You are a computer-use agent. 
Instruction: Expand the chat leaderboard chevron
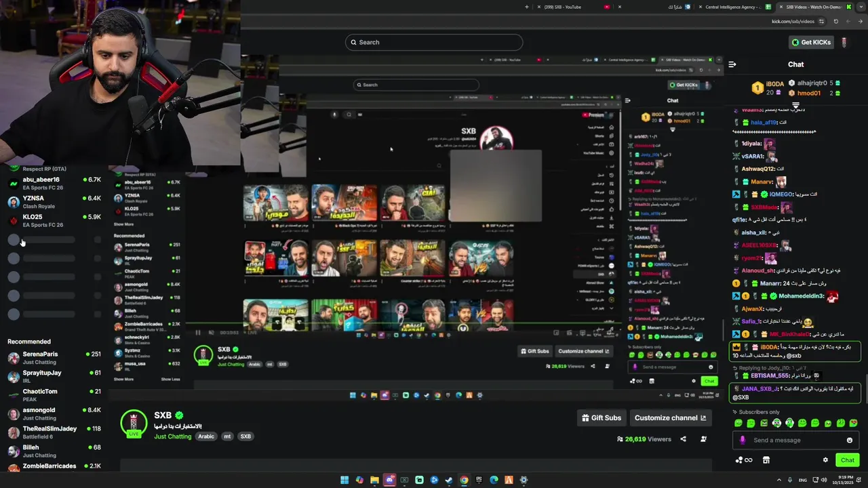(x=795, y=106)
